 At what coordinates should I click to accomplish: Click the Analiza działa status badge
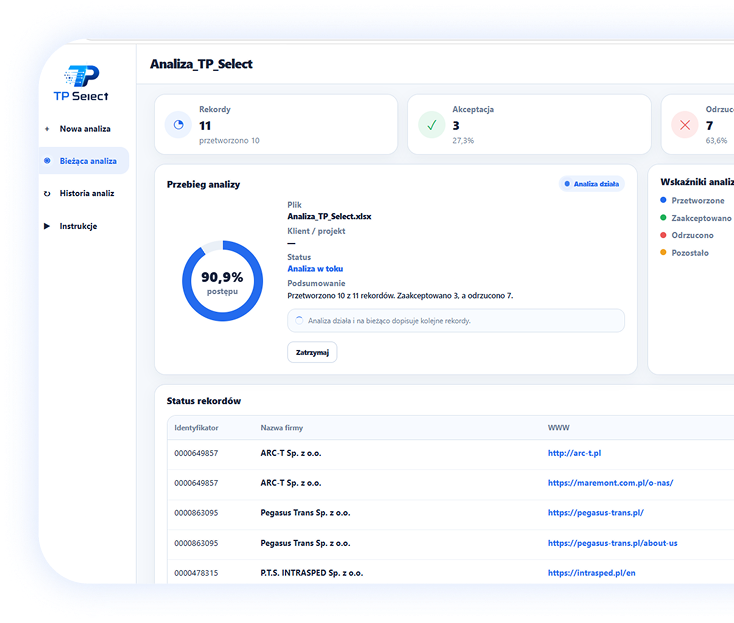(592, 184)
